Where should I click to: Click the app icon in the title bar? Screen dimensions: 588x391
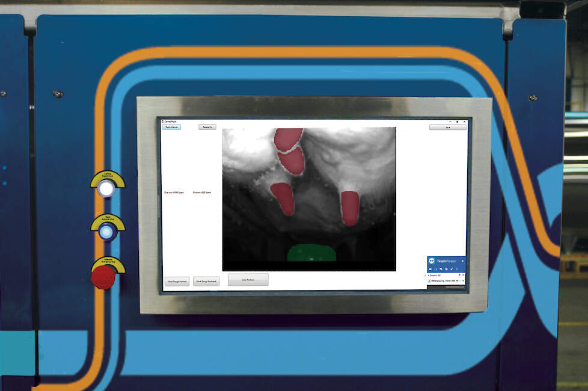point(162,122)
